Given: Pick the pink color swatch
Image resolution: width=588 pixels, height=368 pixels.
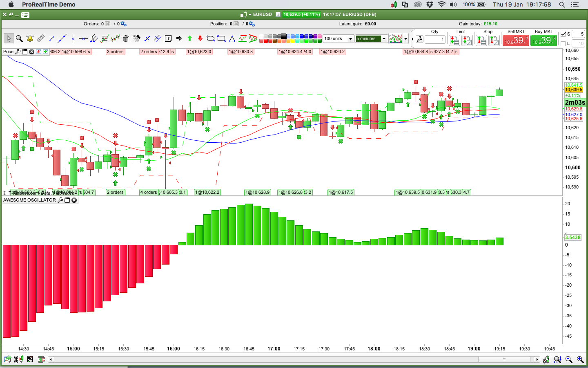Looking at the screenshot, I should coord(320,36).
